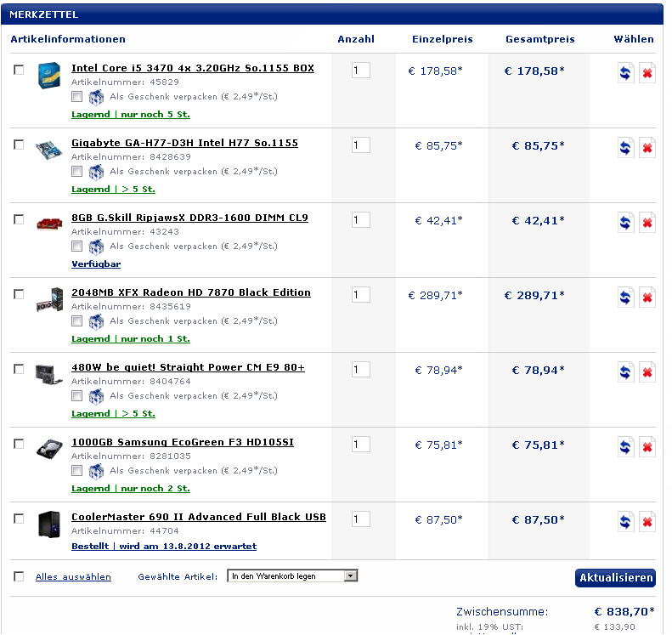Enable gift wrapping checkbox for Intel Core i5

(x=77, y=96)
